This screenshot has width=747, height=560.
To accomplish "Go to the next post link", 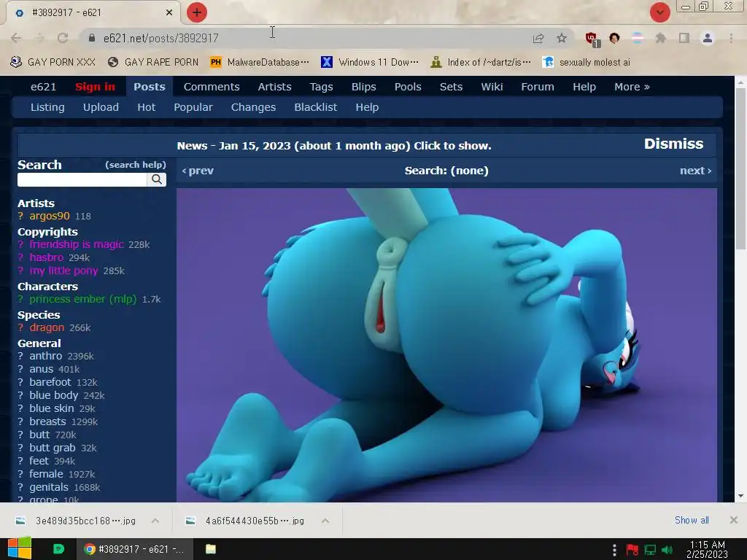I will coord(695,171).
